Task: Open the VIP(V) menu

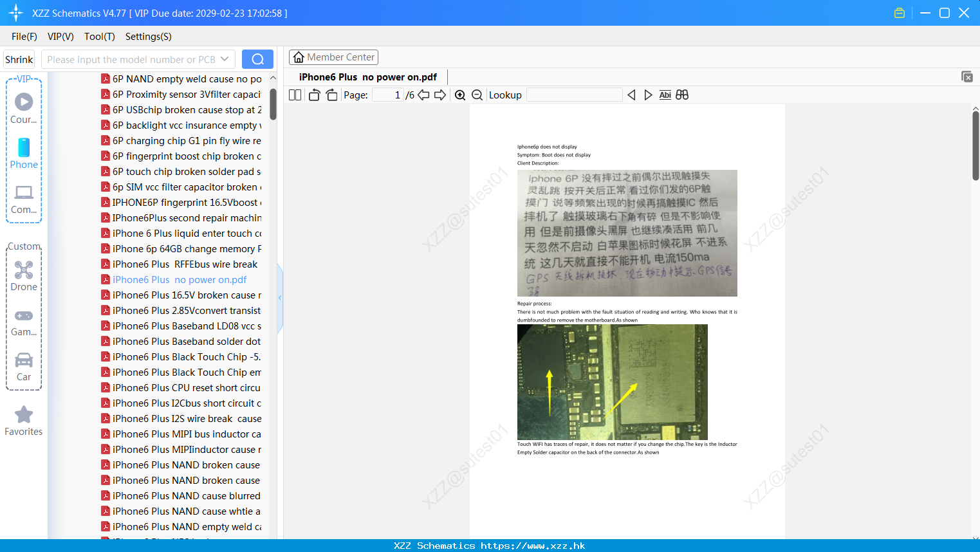Action: 60,37
